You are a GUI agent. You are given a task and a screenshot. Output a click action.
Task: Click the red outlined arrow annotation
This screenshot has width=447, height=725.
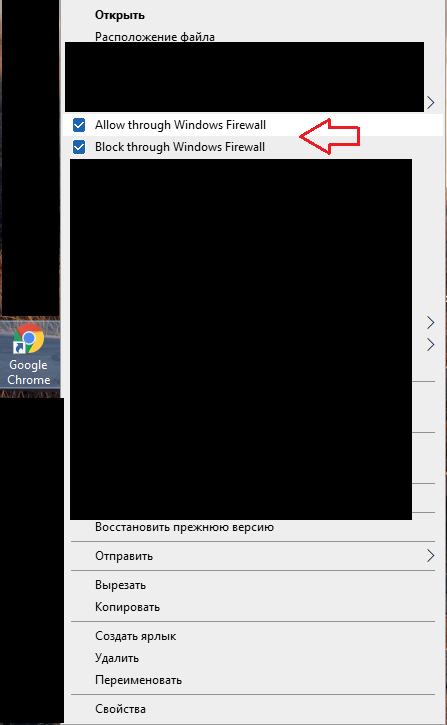(x=330, y=136)
